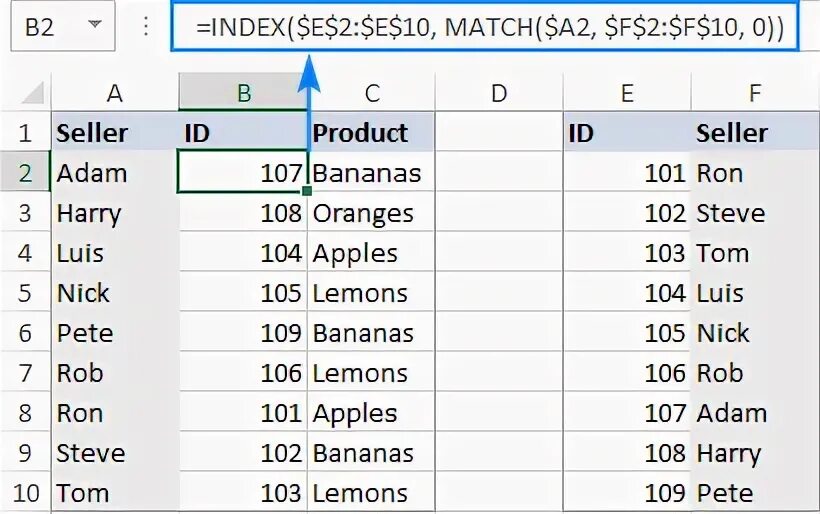The width and height of the screenshot is (820, 514).
Task: Select the cell containing Harry in column A
Action: coord(115,213)
